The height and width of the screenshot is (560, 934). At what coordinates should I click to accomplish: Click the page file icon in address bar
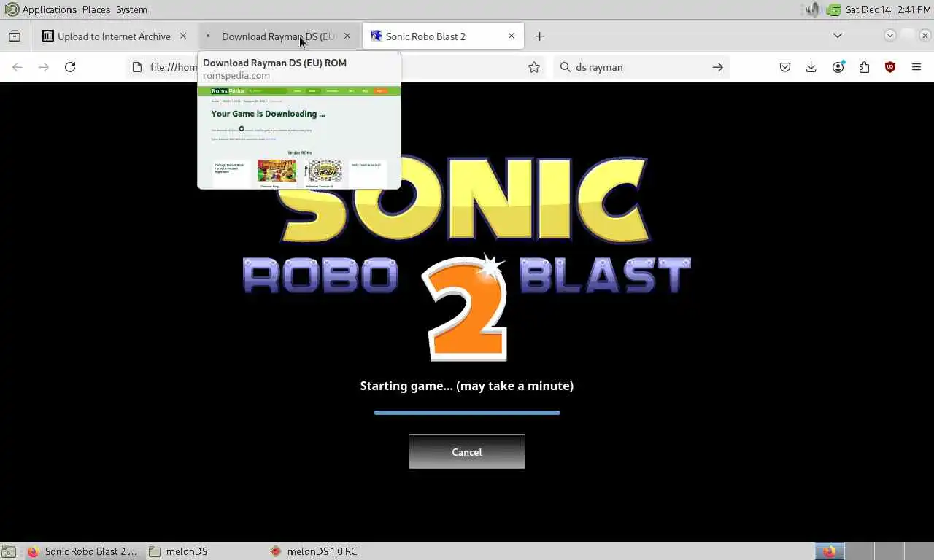click(136, 67)
